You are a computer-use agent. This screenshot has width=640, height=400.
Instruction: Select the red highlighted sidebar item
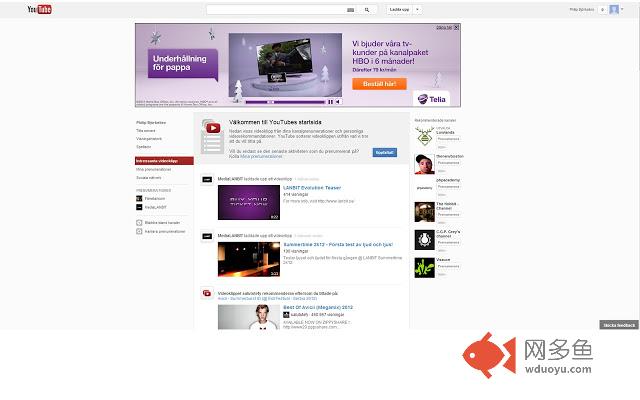pos(164,161)
